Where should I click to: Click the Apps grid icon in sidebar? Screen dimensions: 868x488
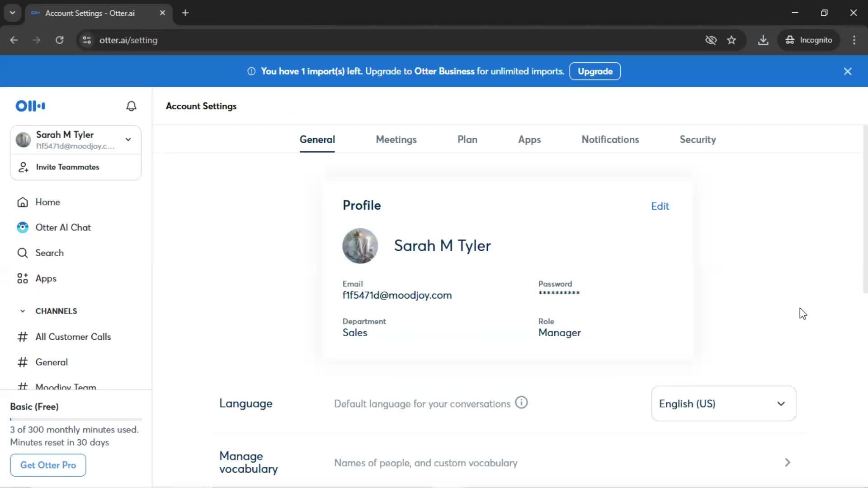click(x=23, y=278)
